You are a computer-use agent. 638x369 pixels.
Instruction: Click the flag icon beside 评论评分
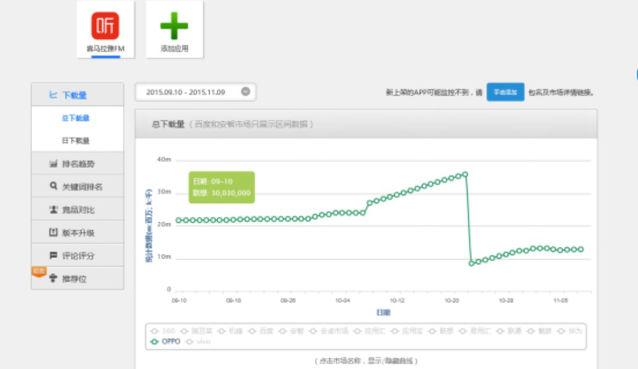53,255
